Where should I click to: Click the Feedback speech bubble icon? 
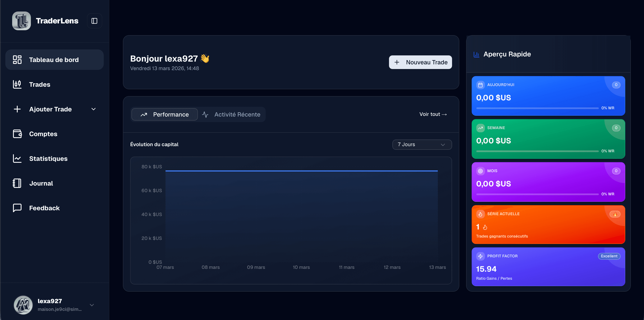tap(17, 208)
